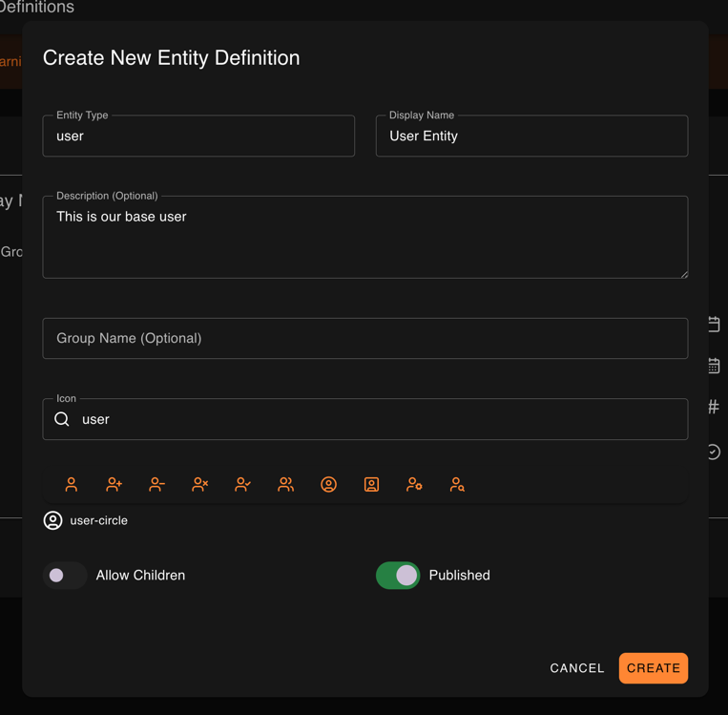Click the calendar grid icon behind dialog
Viewport: 728px width, 715px height.
click(x=714, y=366)
